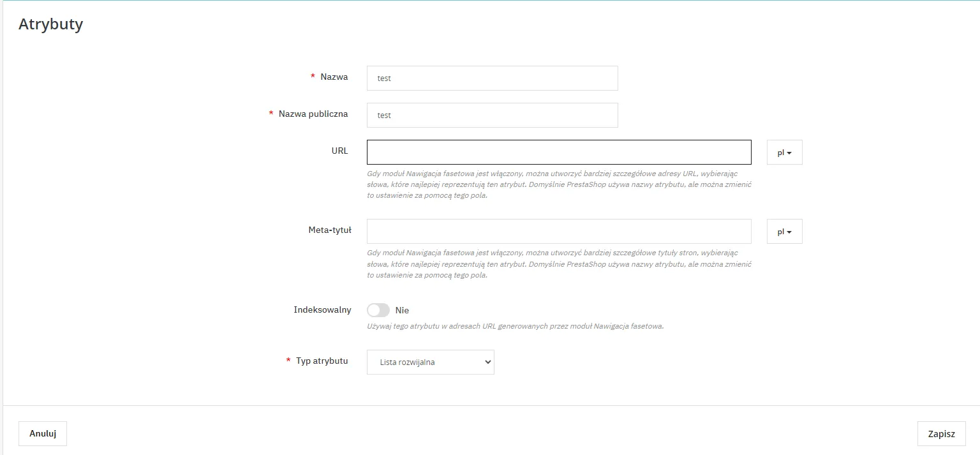The width and height of the screenshot is (980, 455).
Task: Click the Nazwa text field
Action: coord(492,78)
